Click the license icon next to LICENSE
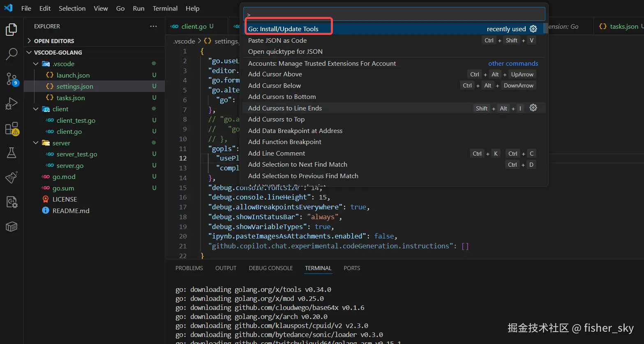This screenshot has height=344, width=644. [x=46, y=199]
